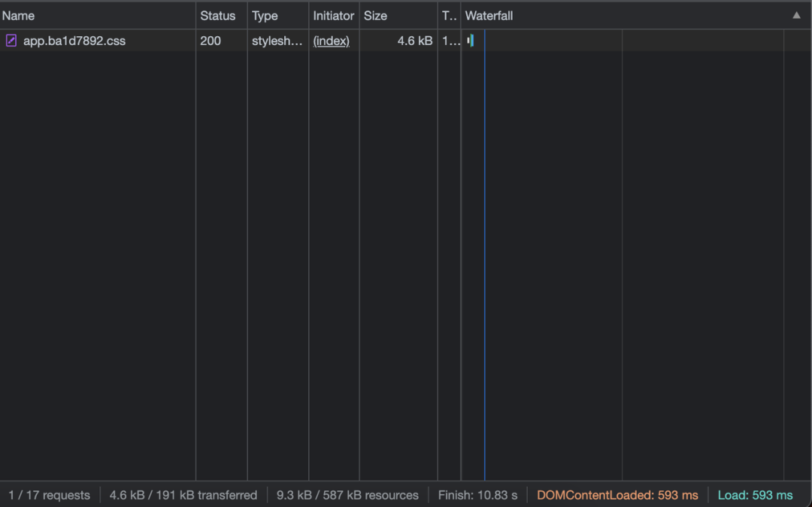This screenshot has height=507, width=812.
Task: Click DOMContentLoaded: 593 ms entry
Action: click(617, 495)
